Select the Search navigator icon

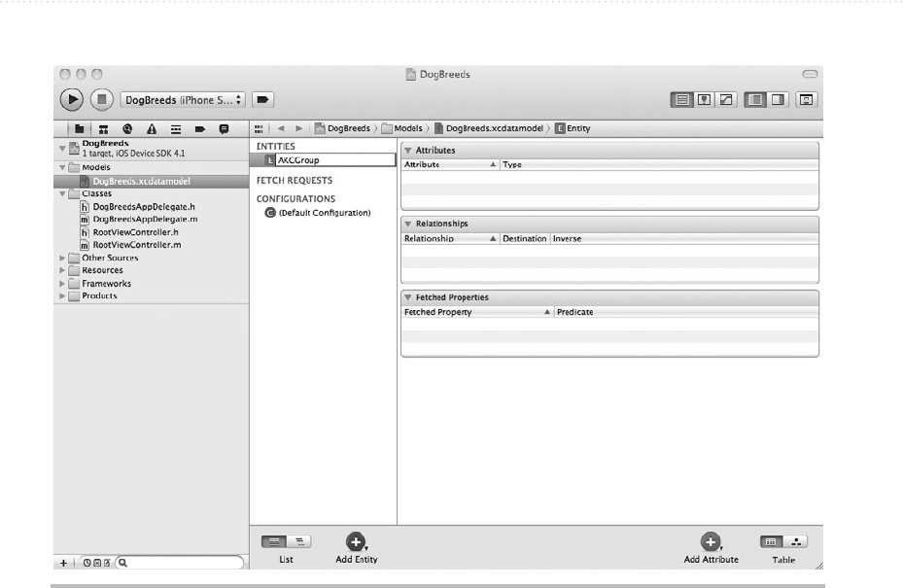coord(127,129)
